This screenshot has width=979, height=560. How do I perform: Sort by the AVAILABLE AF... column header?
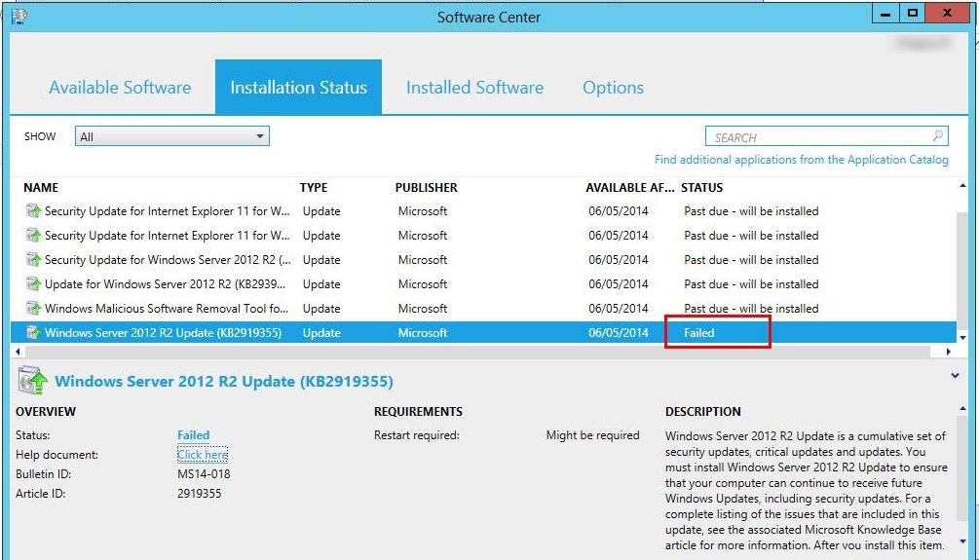[x=630, y=187]
